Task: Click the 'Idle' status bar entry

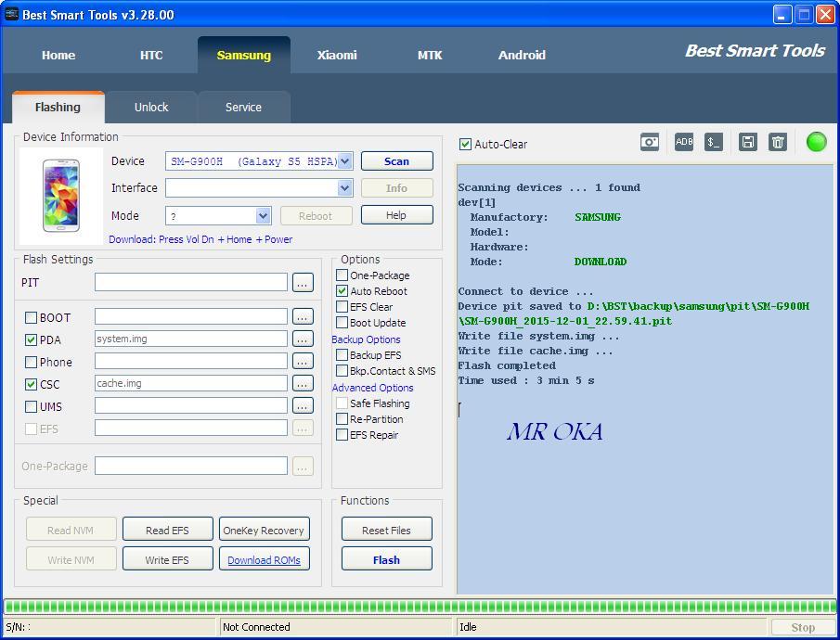Action: [x=468, y=627]
